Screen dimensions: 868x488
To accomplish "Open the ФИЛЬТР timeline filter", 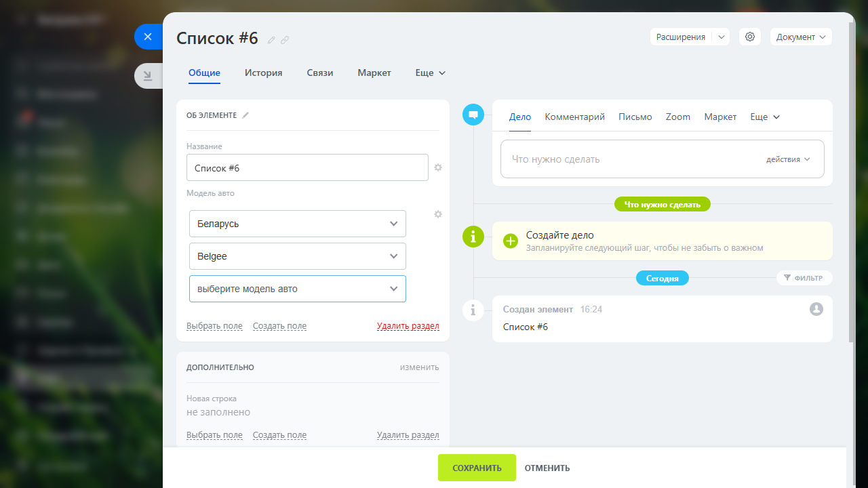I will (x=804, y=278).
